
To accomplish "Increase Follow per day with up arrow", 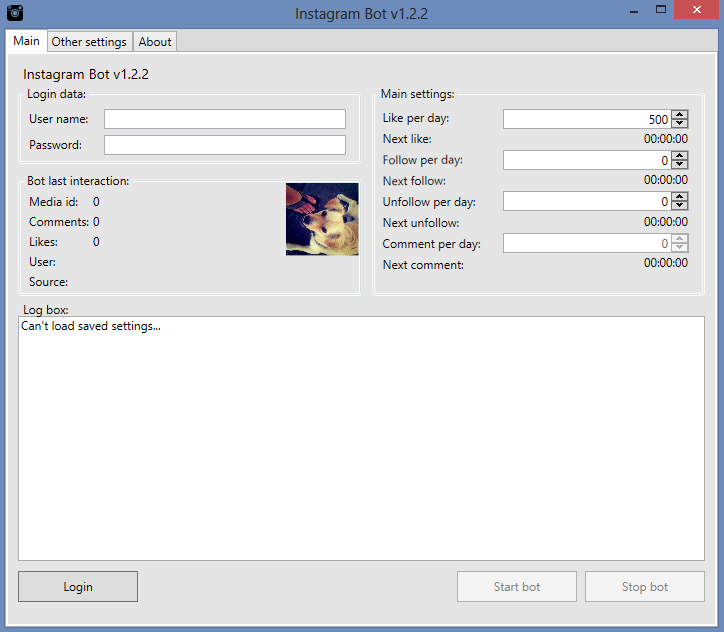I will pyautogui.click(x=680, y=156).
